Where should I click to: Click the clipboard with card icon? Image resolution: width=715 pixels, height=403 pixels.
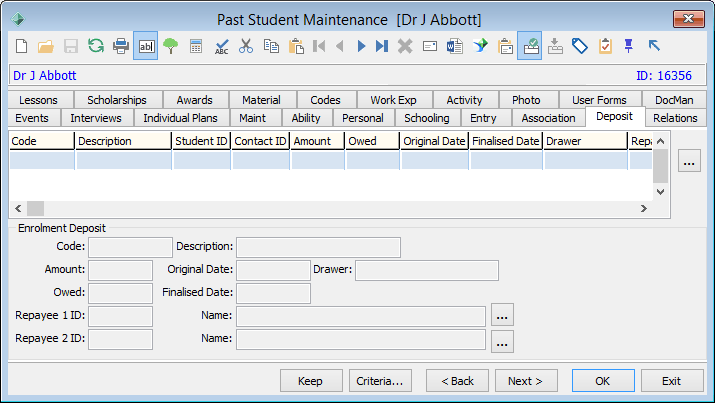505,46
